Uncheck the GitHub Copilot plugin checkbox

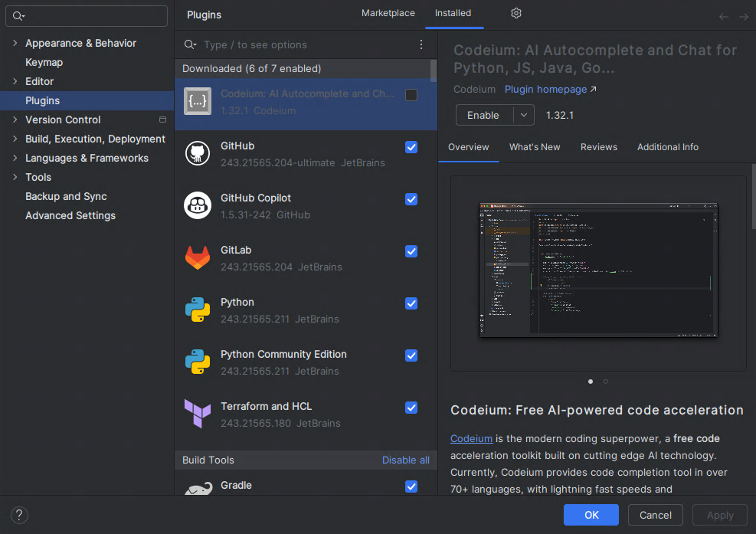click(x=411, y=199)
